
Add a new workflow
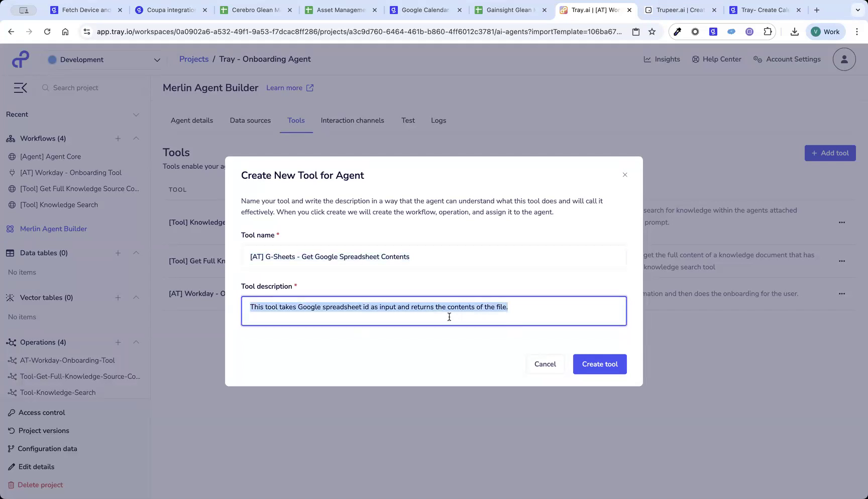click(118, 139)
